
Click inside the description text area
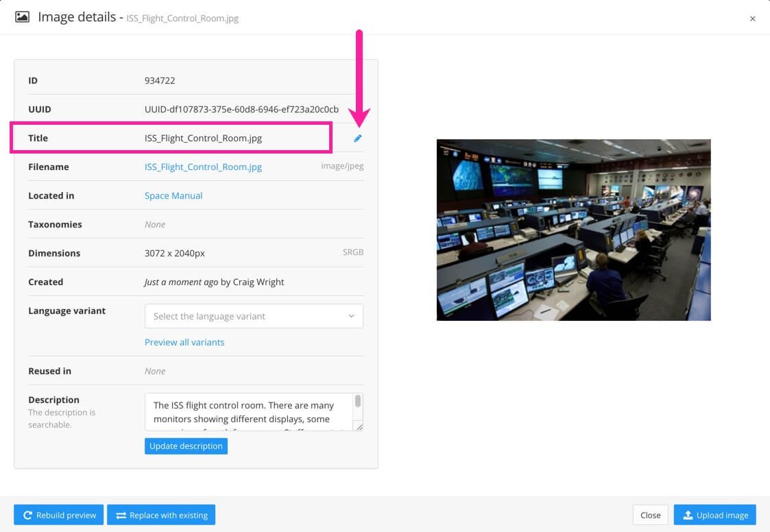pyautogui.click(x=247, y=409)
